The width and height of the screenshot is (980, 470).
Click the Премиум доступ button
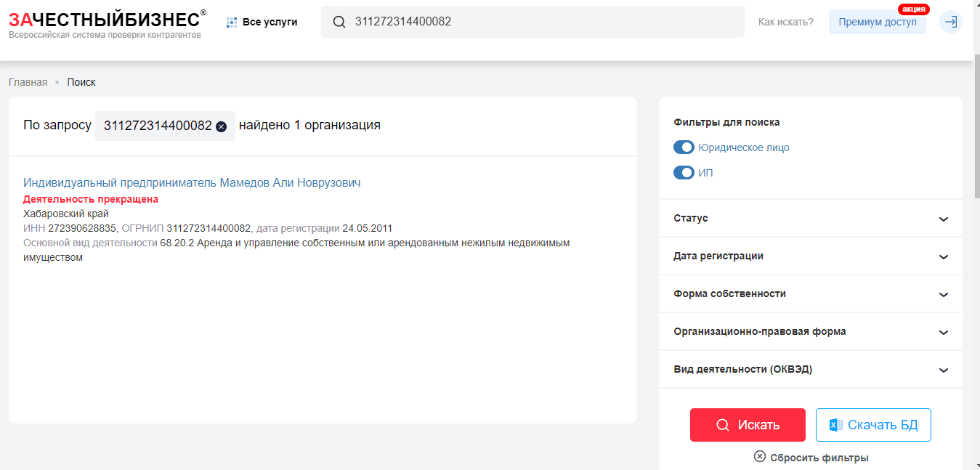877,23
